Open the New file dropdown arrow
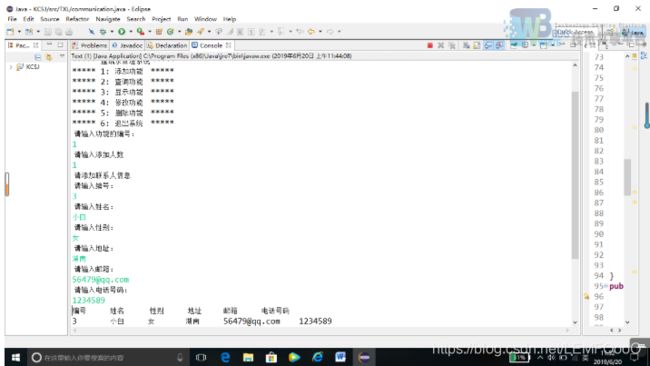The width and height of the screenshot is (650, 366). (x=19, y=32)
